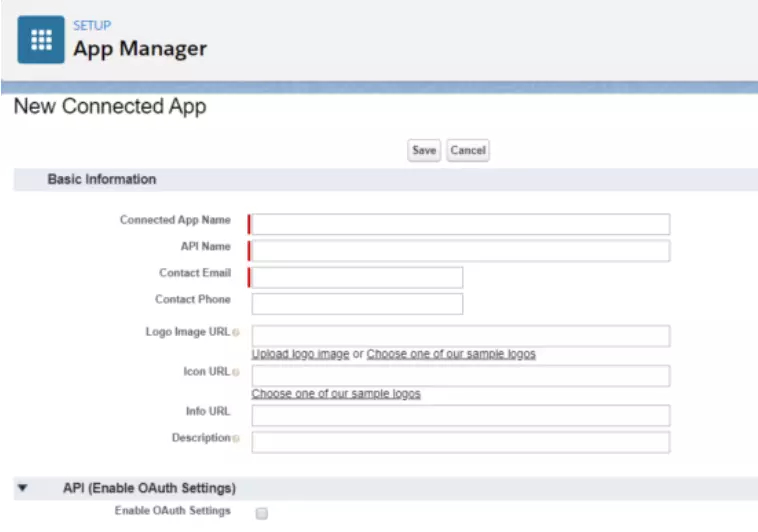Image resolution: width=758 pixels, height=532 pixels.
Task: Click the SETUP breadcrumb label
Action: (90, 26)
